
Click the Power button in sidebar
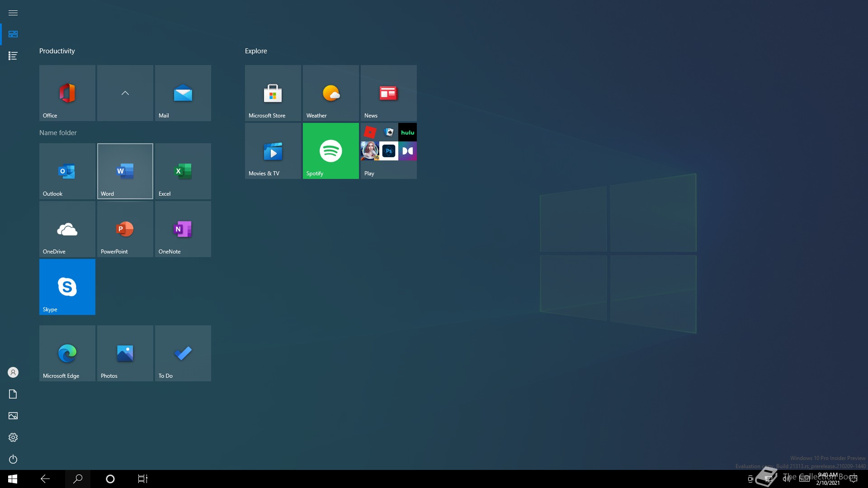pyautogui.click(x=13, y=459)
